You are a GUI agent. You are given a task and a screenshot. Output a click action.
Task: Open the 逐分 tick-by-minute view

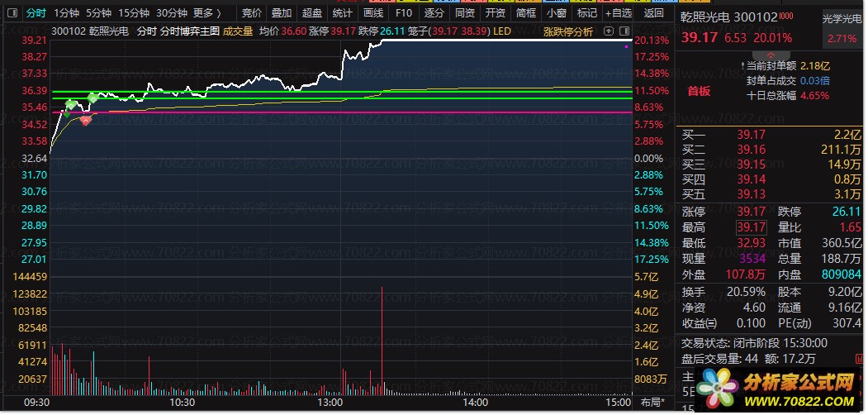pyautogui.click(x=434, y=12)
